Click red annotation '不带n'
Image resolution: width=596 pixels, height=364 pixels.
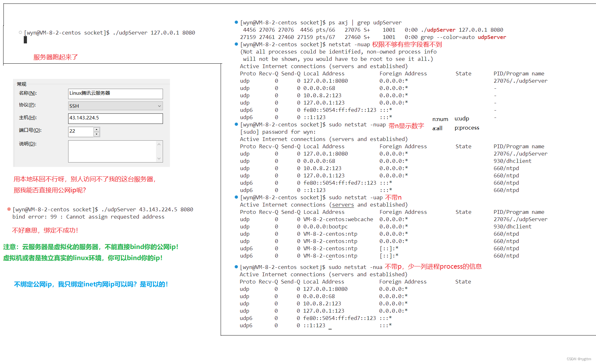click(393, 197)
